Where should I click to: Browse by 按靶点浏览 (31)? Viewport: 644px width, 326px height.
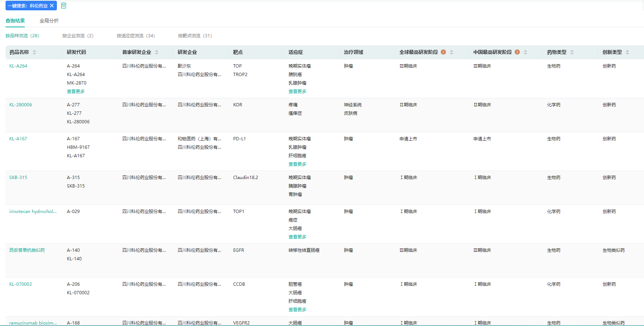coord(195,36)
